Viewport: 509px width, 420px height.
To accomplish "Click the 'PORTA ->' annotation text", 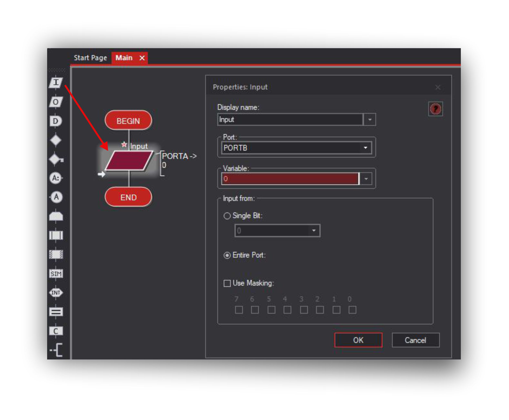I will [179, 156].
